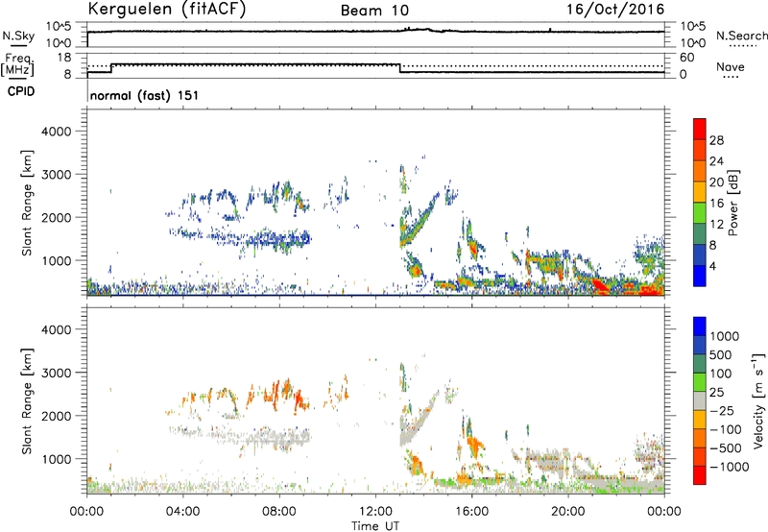Click the 'Slant Range [km]' label of power panel
Viewport: 768px width, 532px height.
[x=27, y=203]
